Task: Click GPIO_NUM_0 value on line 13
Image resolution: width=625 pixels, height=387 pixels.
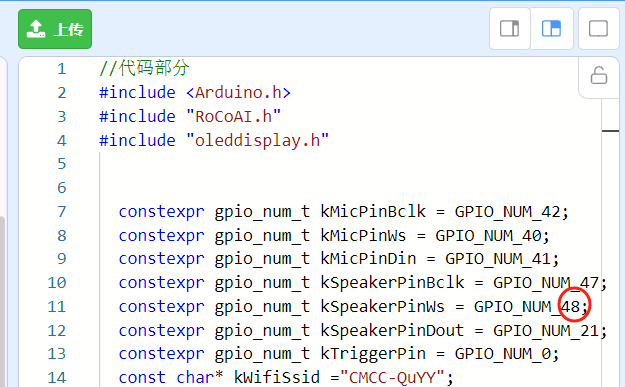Action: tap(503, 354)
